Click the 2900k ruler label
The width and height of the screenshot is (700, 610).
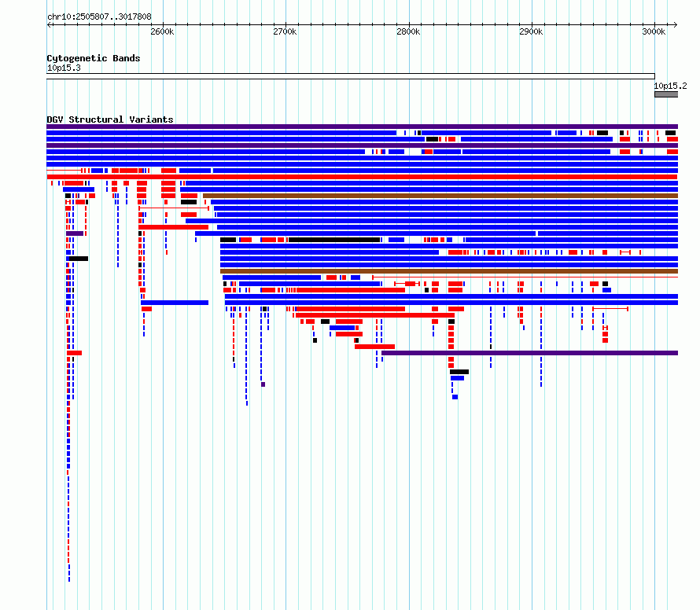coord(531,31)
